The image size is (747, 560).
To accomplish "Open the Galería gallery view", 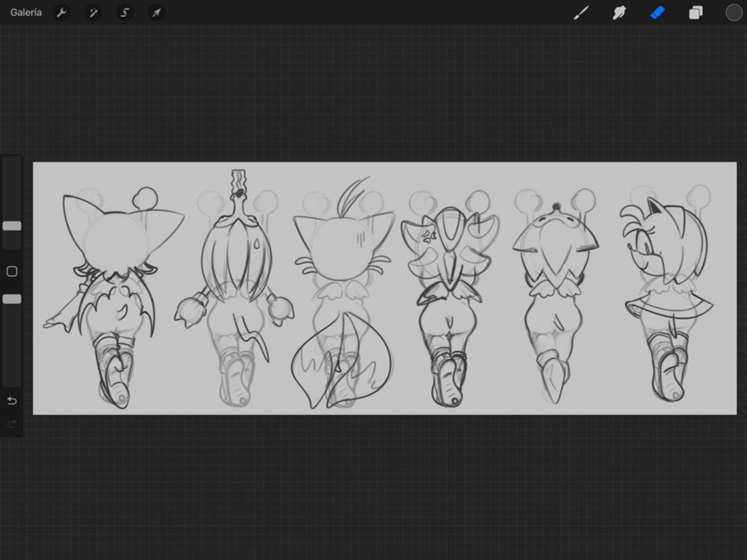I will [25, 13].
